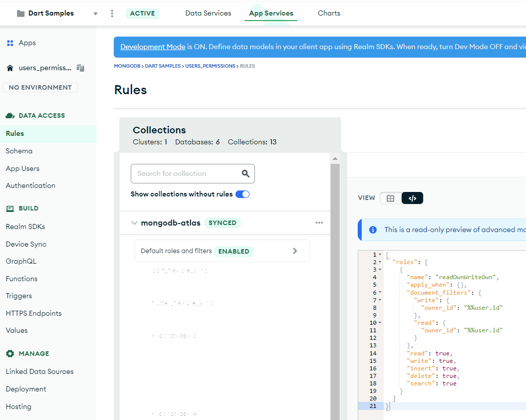Image resolution: width=526 pixels, height=420 pixels.
Task: Open the three-dot menu for mongodb-atlas
Action: pyautogui.click(x=319, y=223)
